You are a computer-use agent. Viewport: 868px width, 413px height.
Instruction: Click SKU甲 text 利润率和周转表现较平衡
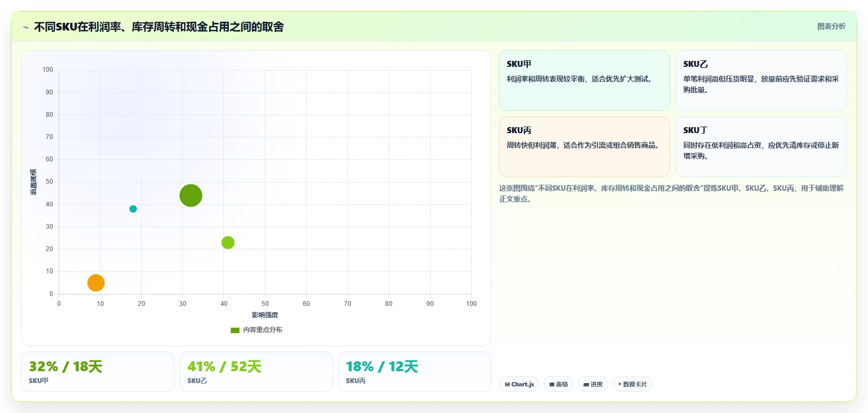tap(546, 79)
